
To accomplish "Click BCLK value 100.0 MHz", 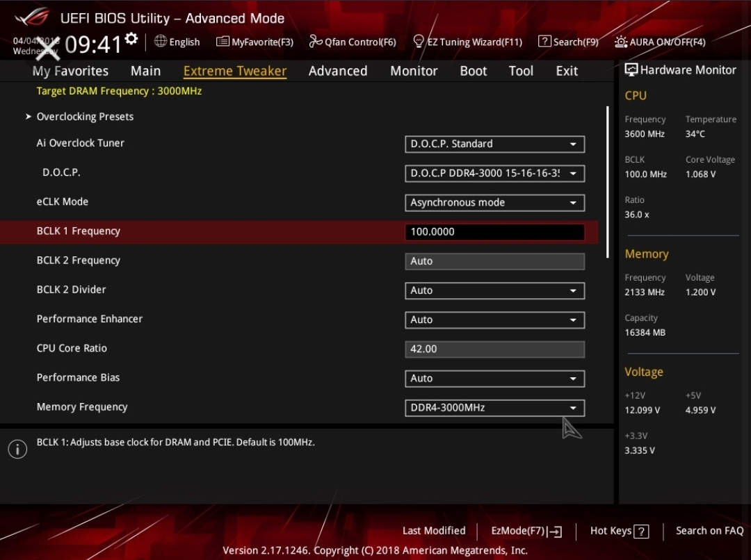I will point(645,174).
